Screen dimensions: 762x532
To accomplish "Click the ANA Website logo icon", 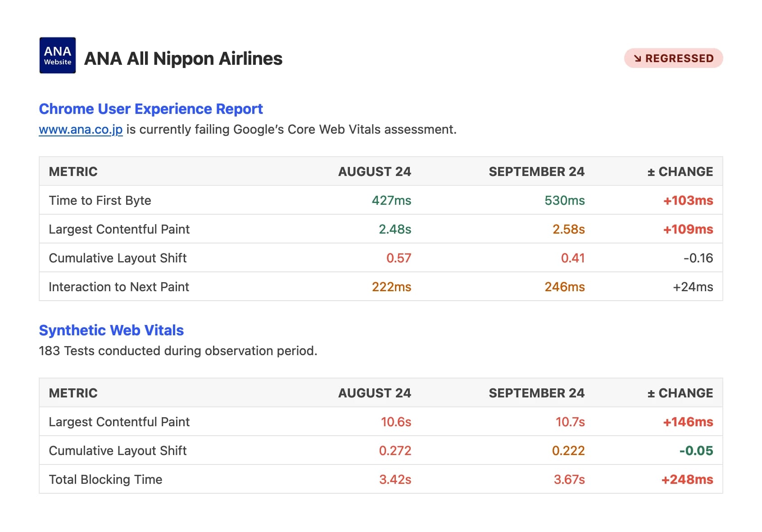I will click(x=58, y=55).
